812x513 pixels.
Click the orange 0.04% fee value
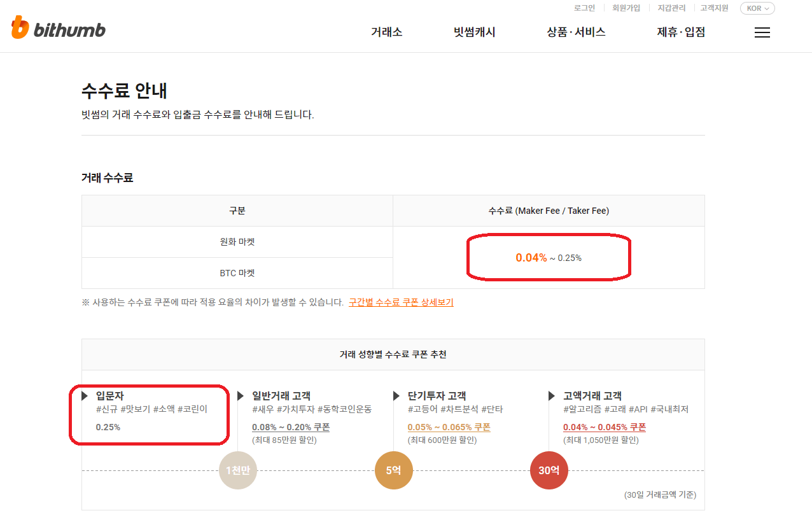click(531, 258)
